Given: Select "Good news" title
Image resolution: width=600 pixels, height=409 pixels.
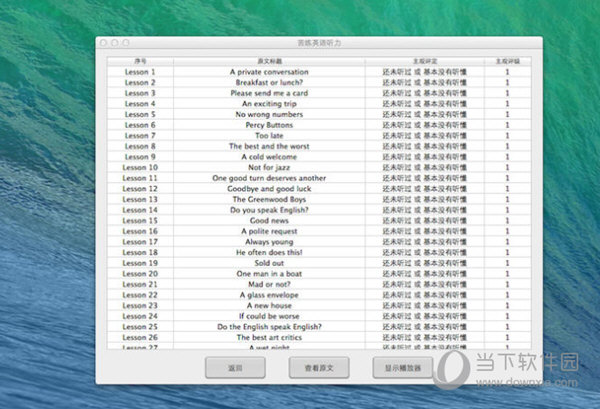Looking at the screenshot, I should pos(269,221).
